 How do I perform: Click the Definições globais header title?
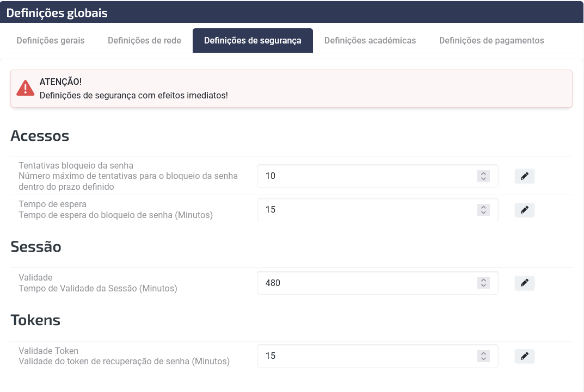tap(57, 13)
